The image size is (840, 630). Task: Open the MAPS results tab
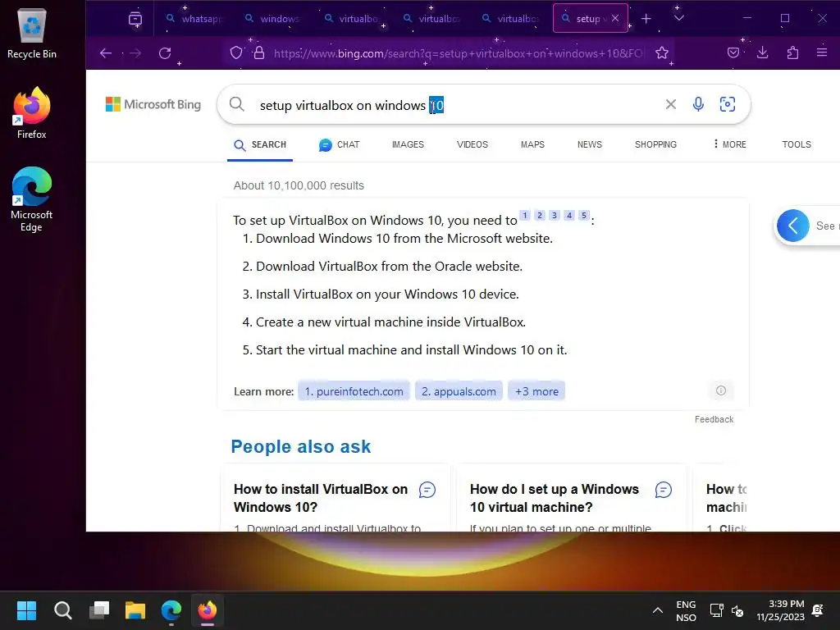tap(532, 144)
